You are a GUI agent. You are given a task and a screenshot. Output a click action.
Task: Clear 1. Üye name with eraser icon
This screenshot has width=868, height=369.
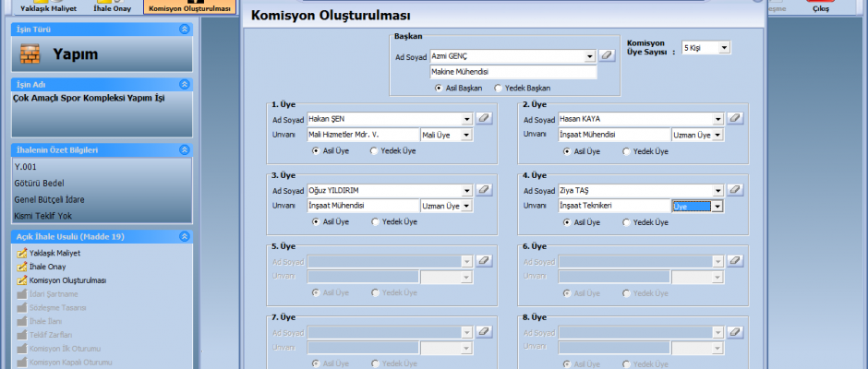[x=482, y=118]
